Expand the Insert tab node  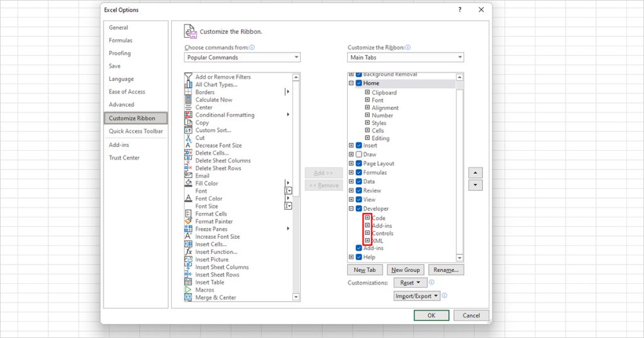click(351, 145)
